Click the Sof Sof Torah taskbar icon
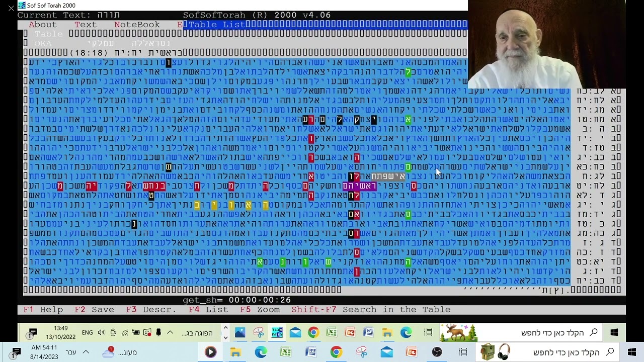 (x=277, y=333)
